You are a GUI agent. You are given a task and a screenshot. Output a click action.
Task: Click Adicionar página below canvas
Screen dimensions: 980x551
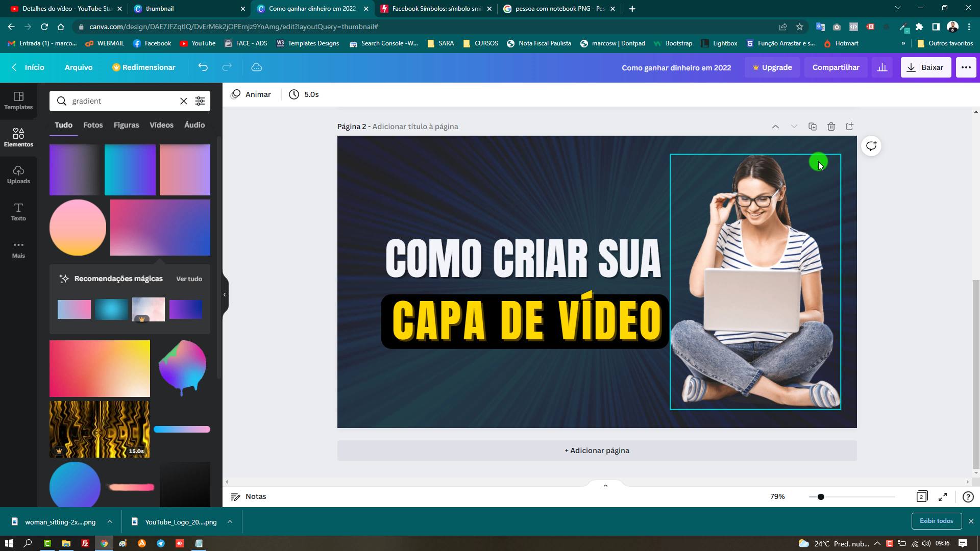[x=597, y=450]
